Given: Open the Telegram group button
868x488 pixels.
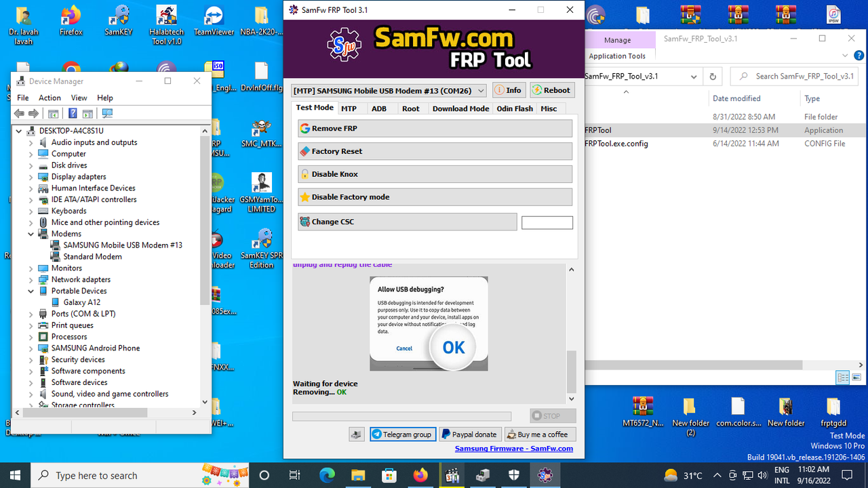Looking at the screenshot, I should coord(401,434).
